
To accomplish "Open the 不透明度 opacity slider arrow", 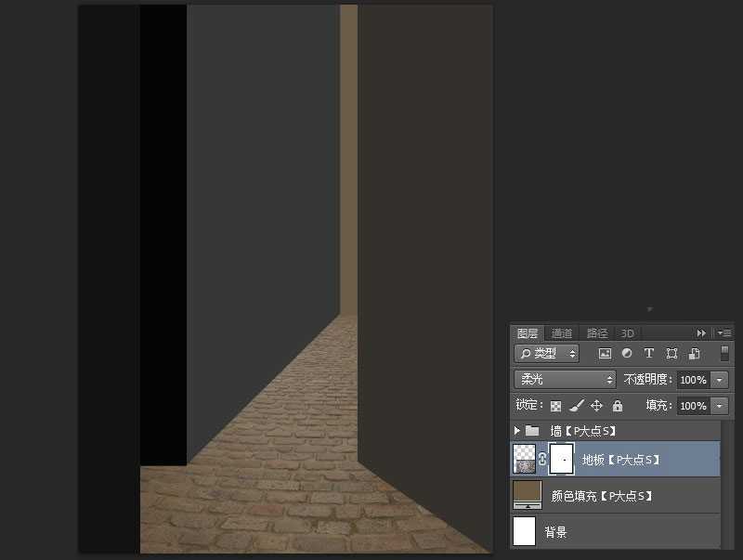I will click(719, 380).
